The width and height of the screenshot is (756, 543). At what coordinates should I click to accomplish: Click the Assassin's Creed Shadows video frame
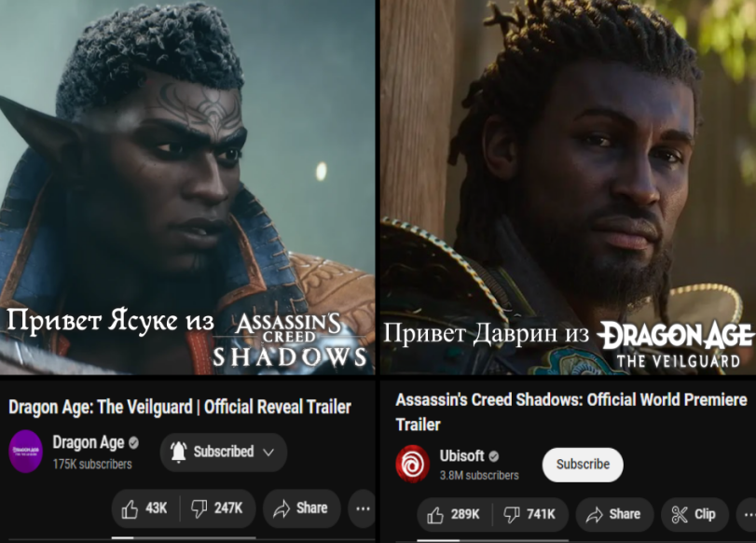(x=569, y=188)
